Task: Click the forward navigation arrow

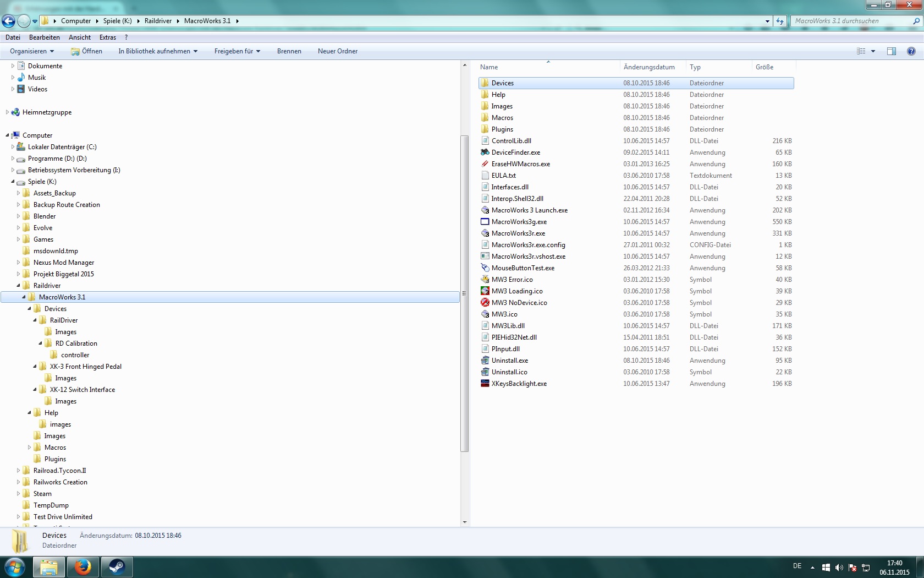Action: click(24, 21)
